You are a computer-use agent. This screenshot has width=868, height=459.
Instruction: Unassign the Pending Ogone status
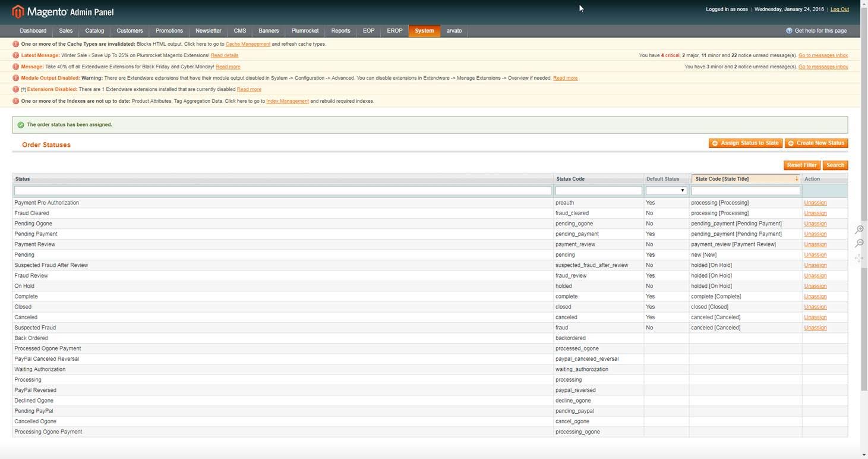[x=815, y=224]
